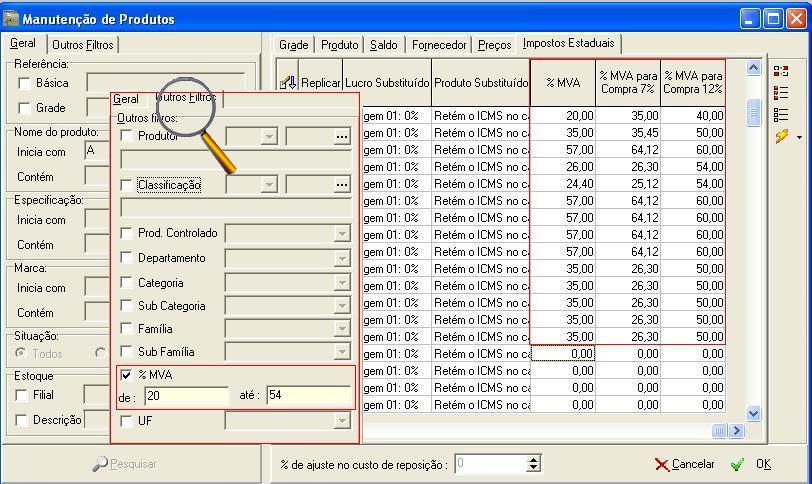Click the invert selection icon
The width and height of the screenshot is (812, 484).
[781, 71]
